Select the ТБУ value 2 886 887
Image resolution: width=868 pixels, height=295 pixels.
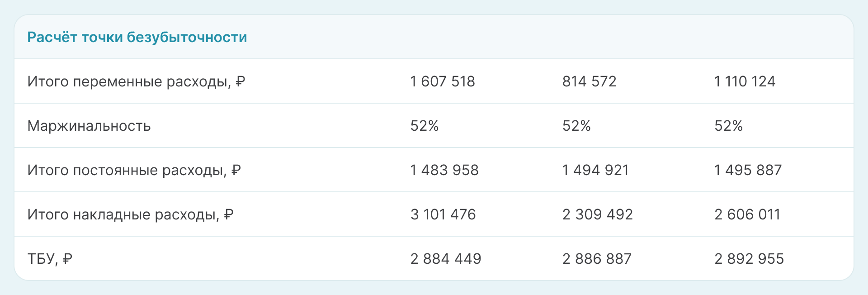(x=597, y=259)
